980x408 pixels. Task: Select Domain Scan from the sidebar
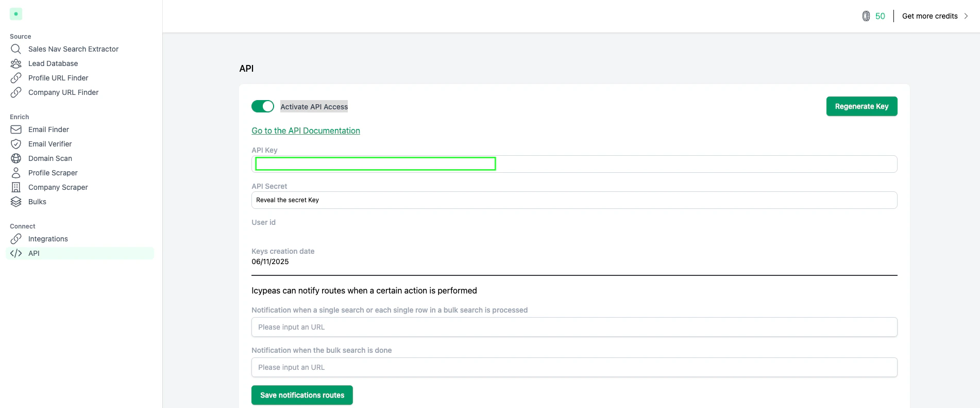[x=50, y=158]
